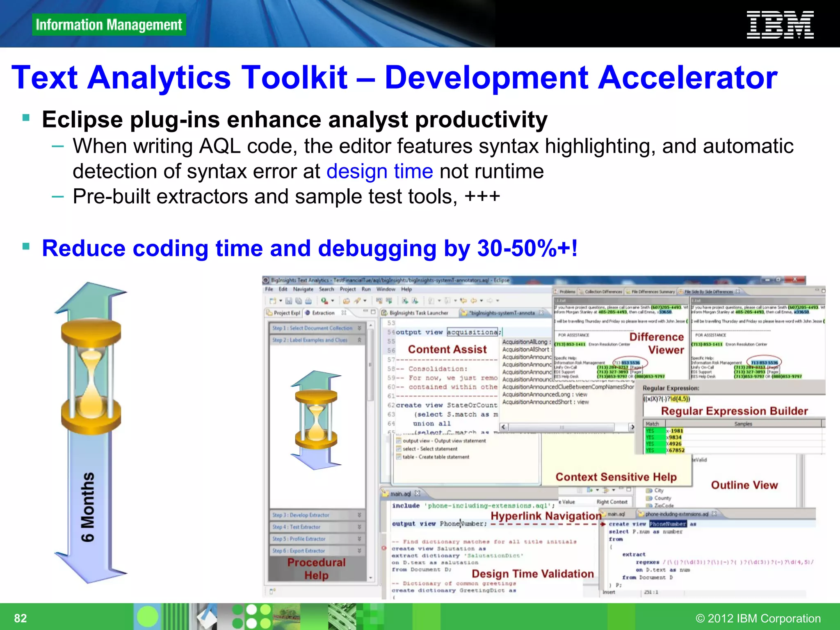Expand Step 3: Develop Extractor section
This screenshot has height=630, width=840.
tap(359, 515)
